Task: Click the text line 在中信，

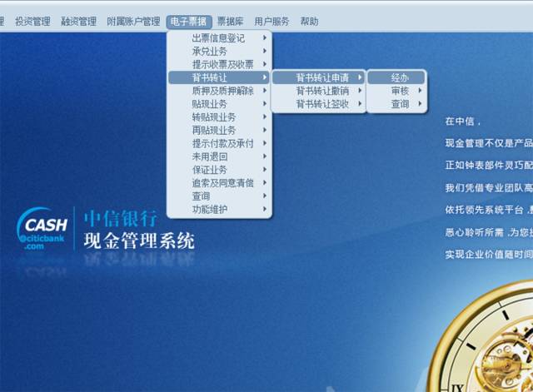Action: [x=463, y=122]
